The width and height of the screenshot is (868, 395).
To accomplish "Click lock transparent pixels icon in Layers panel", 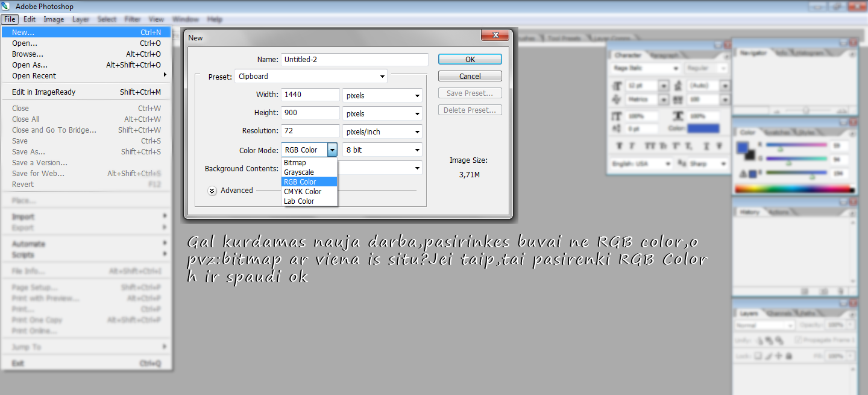I will 759,356.
